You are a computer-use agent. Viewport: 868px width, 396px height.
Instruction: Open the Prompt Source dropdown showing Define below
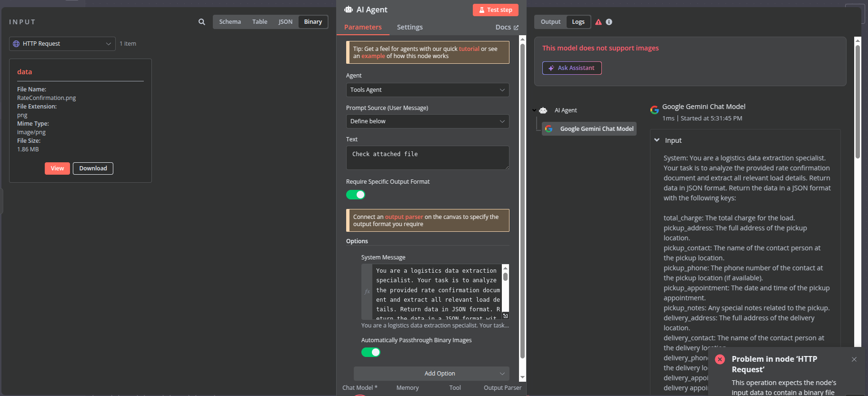click(x=428, y=121)
